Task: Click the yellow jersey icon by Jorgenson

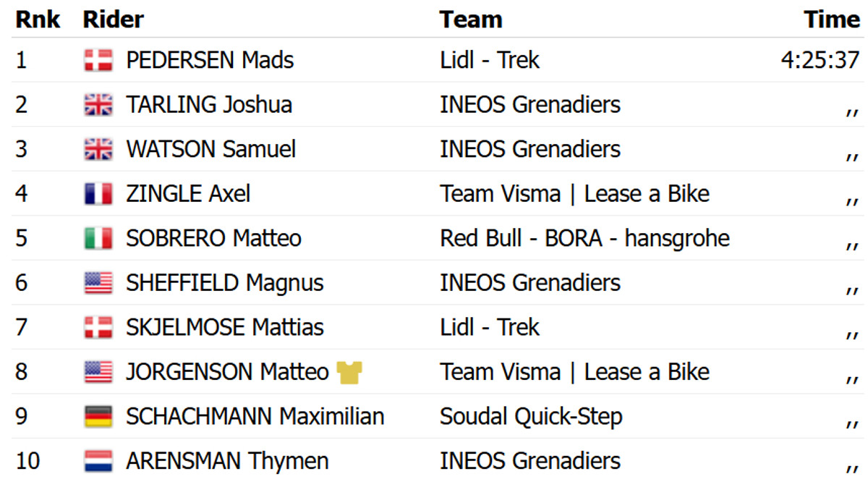Action: click(x=349, y=372)
